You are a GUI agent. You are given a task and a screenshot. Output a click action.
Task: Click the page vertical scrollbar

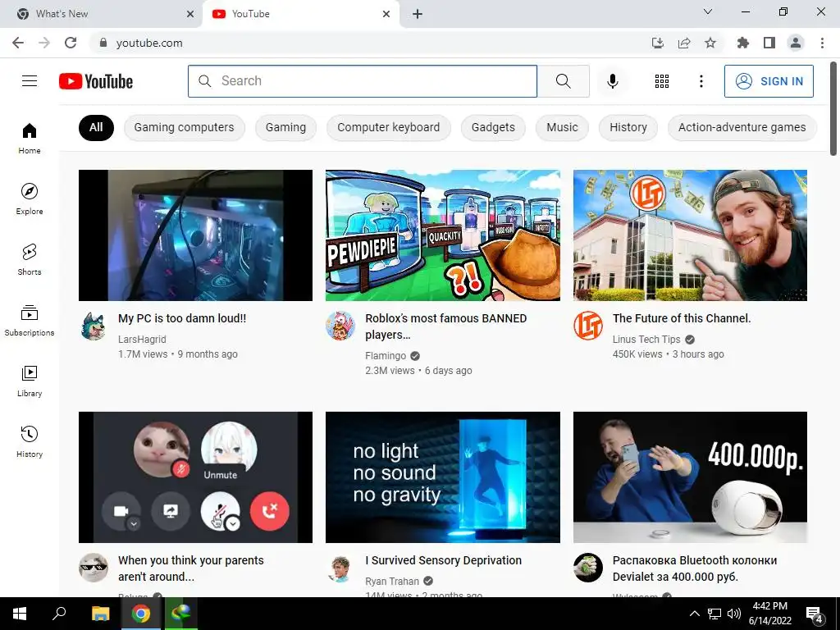pyautogui.click(x=833, y=109)
